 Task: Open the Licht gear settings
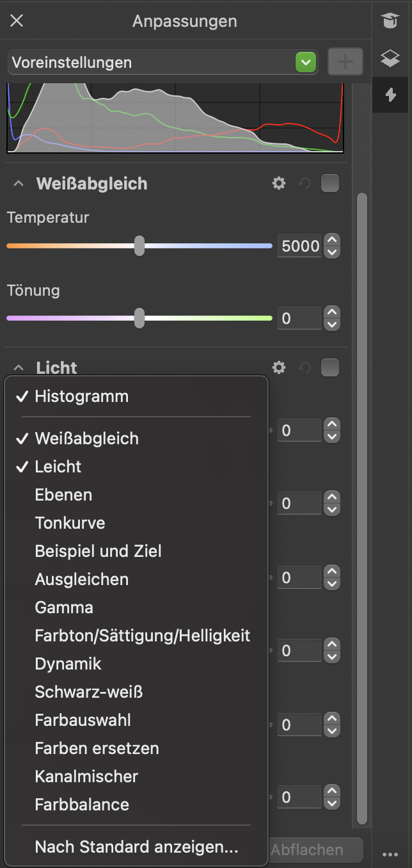(x=279, y=367)
